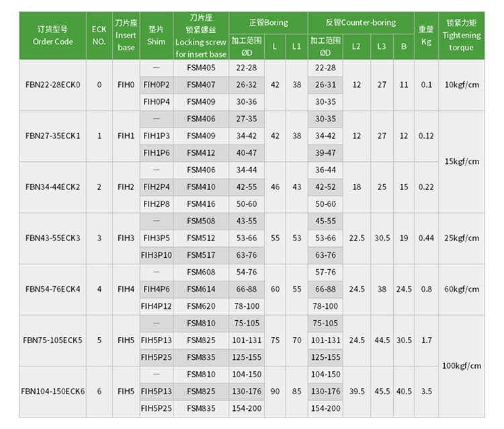Click the 57-76 counter-boring range cell
504x429 pixels.
(x=325, y=273)
